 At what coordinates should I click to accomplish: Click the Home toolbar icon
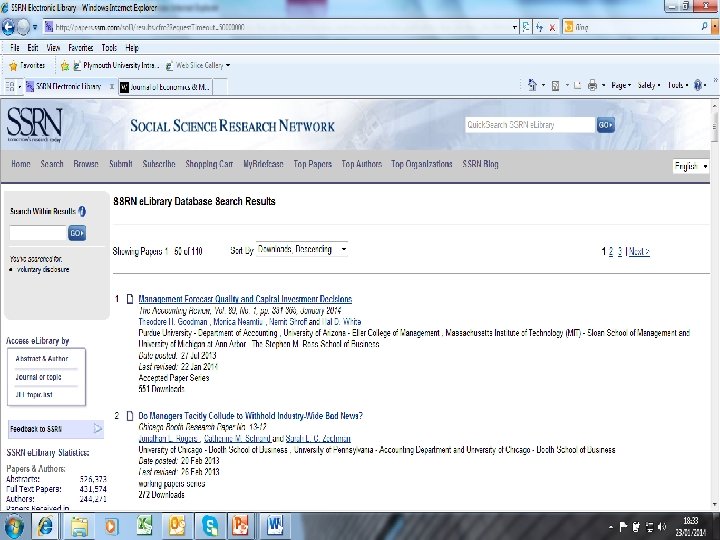pyautogui.click(x=532, y=85)
